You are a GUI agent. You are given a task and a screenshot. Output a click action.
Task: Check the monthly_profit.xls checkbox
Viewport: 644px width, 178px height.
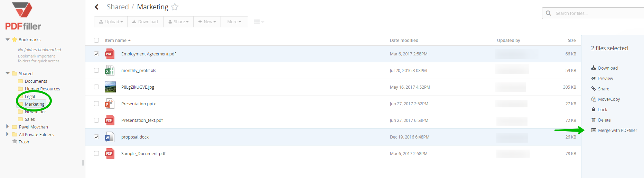click(96, 70)
